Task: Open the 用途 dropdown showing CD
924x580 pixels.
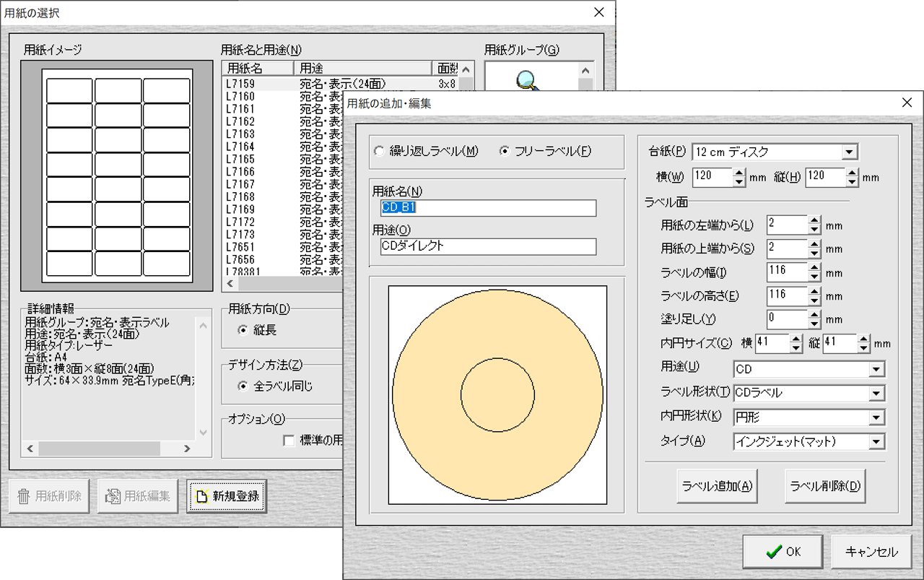Action: pos(877,369)
